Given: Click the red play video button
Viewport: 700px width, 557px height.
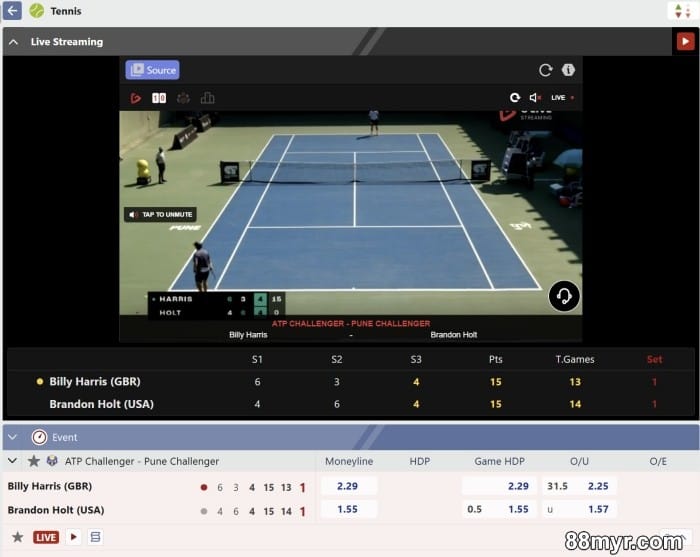Looking at the screenshot, I should [x=685, y=42].
